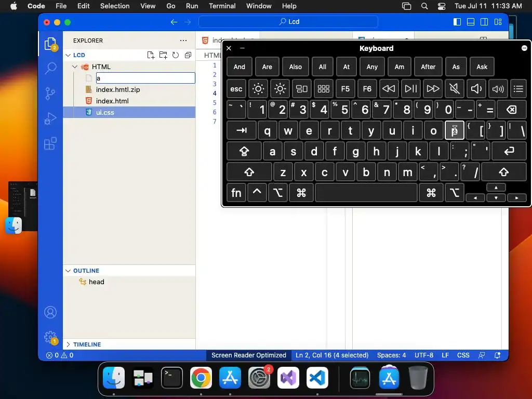This screenshot has width=532, height=399.
Task: Click the brightness up key
Action: [x=280, y=89]
